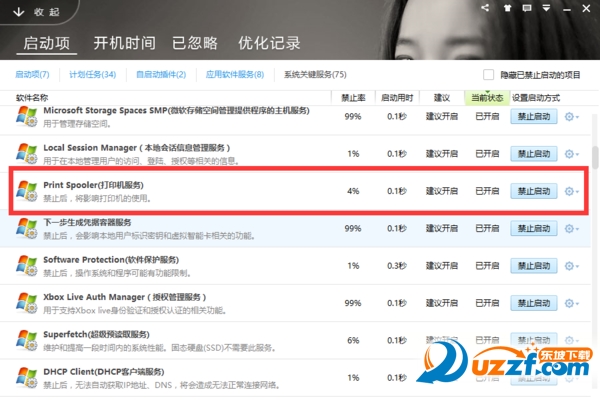Open gear dropdown for Microsoft Storage Spaces SMP

tap(572, 117)
